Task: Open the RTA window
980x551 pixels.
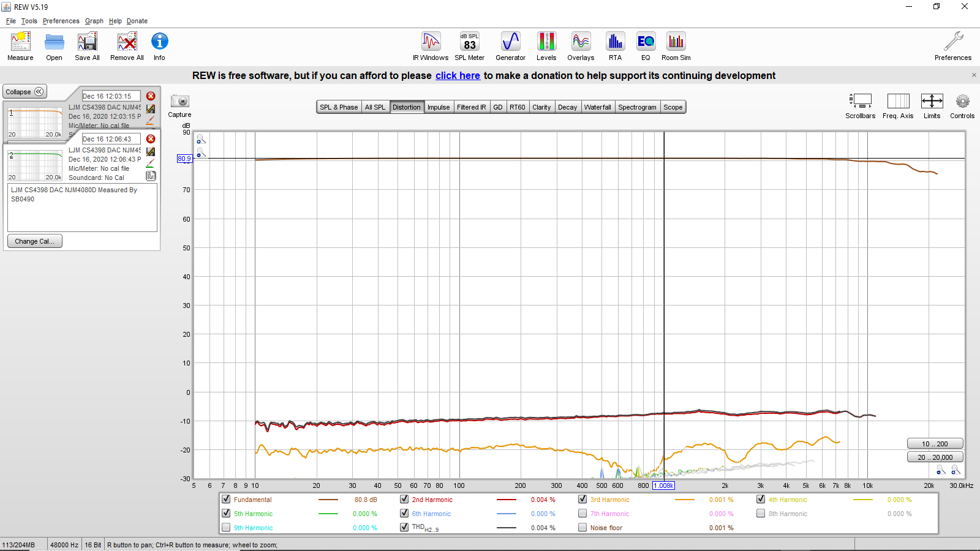Action: pos(615,47)
